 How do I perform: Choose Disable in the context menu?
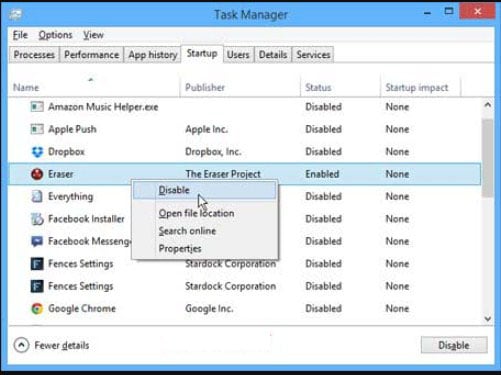click(205, 190)
